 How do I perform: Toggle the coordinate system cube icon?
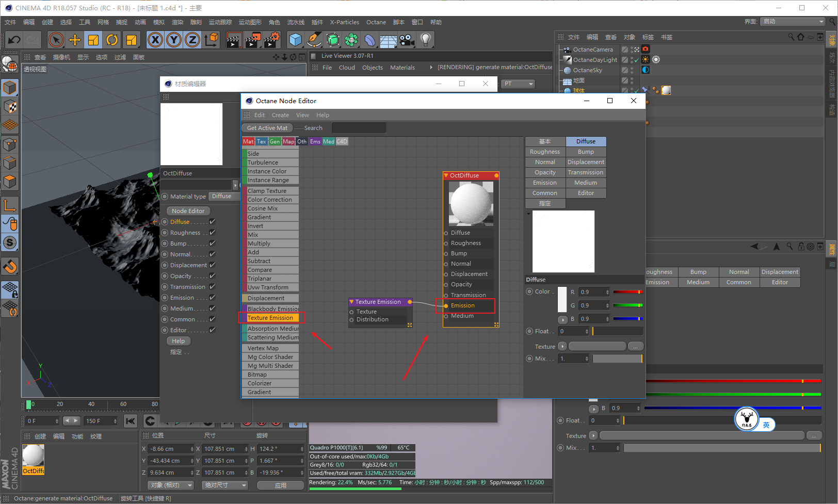[x=211, y=40]
